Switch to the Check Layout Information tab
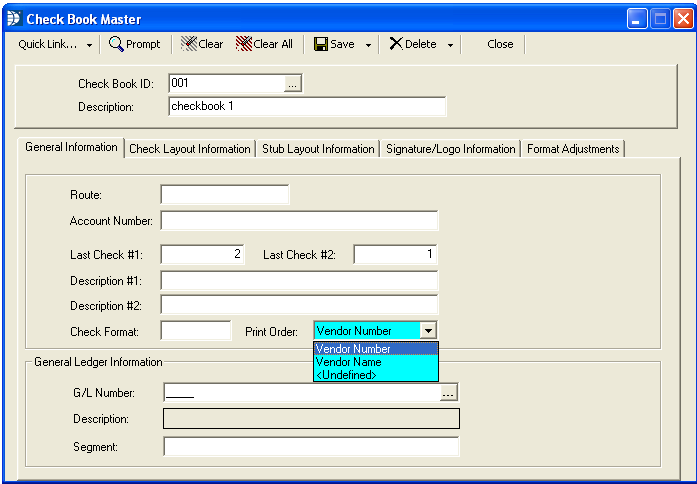 pos(190,149)
